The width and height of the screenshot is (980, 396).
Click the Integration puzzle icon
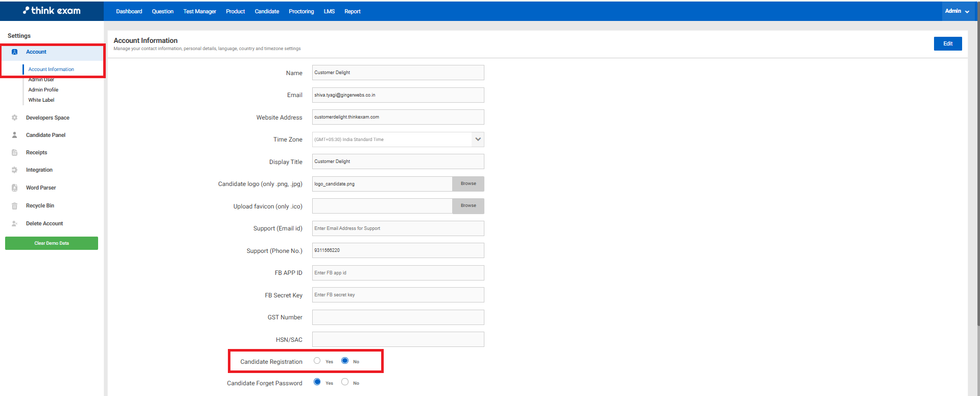click(14, 170)
